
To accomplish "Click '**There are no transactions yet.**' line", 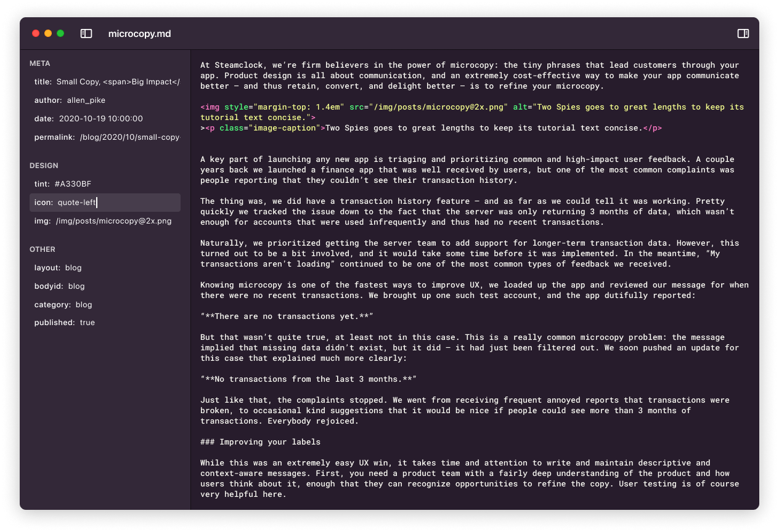I will pyautogui.click(x=287, y=316).
